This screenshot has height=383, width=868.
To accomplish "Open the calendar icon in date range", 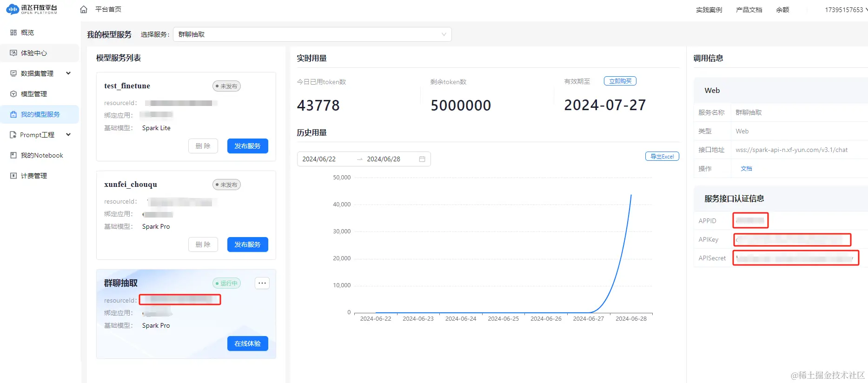I will click(422, 159).
